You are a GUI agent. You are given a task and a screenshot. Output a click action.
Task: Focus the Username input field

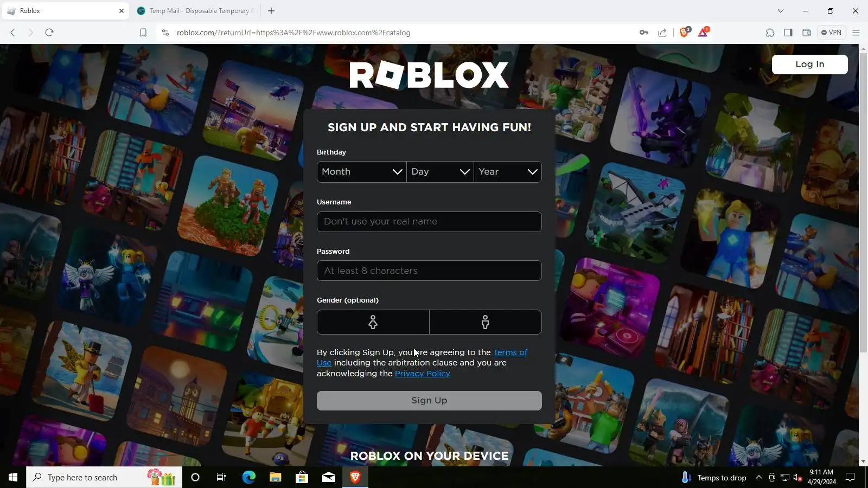pos(429,222)
